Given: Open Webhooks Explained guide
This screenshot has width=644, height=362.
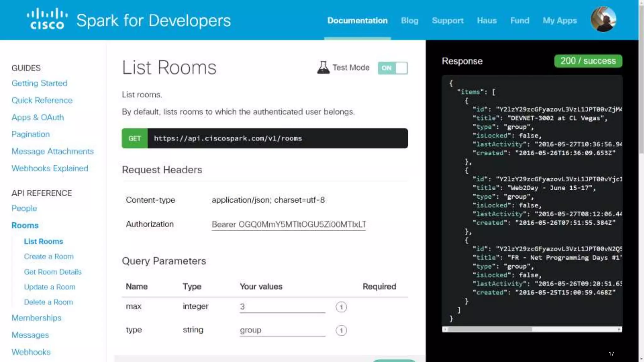Looking at the screenshot, I should point(50,168).
